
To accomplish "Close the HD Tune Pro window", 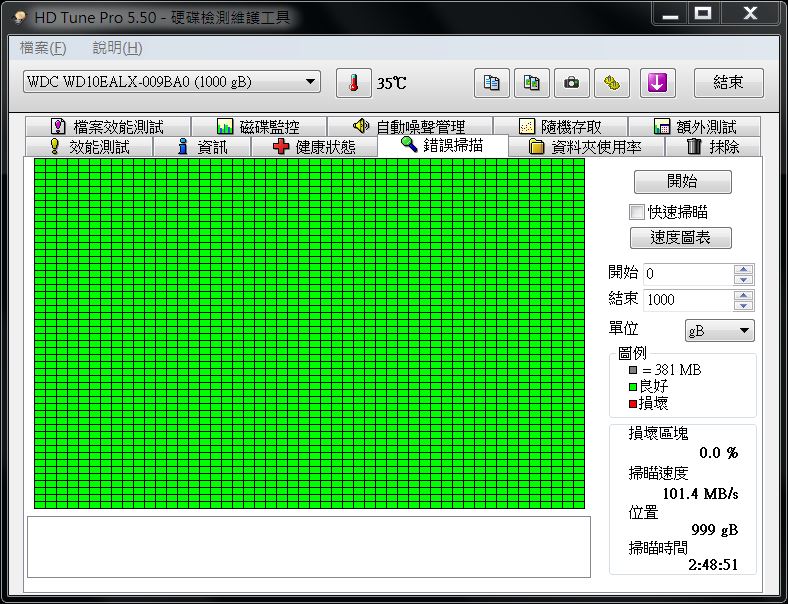I will [x=750, y=14].
